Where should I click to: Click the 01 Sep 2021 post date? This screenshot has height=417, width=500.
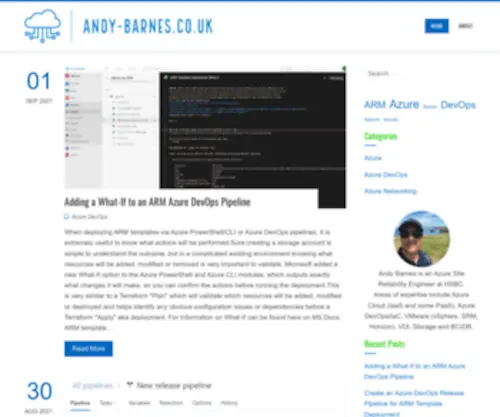39,87
